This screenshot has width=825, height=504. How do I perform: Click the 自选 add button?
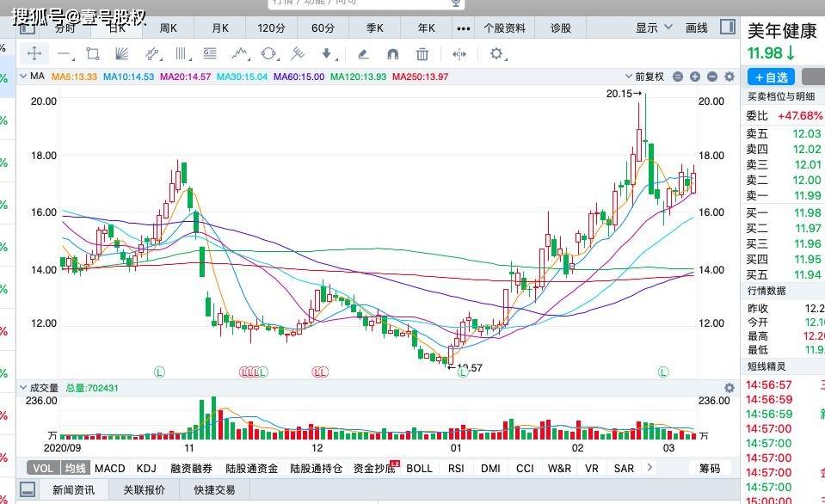pos(771,77)
